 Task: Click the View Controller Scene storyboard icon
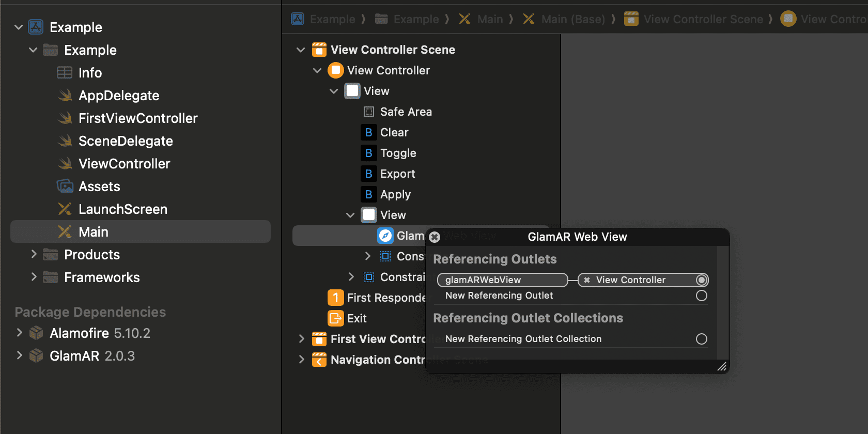[319, 50]
